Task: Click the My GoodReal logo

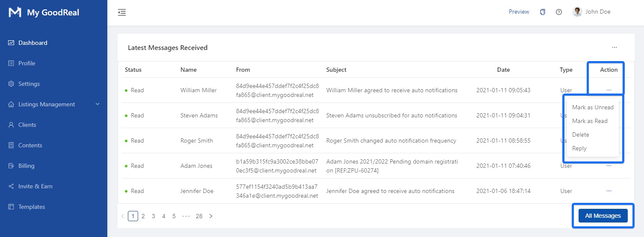Action: (15, 12)
